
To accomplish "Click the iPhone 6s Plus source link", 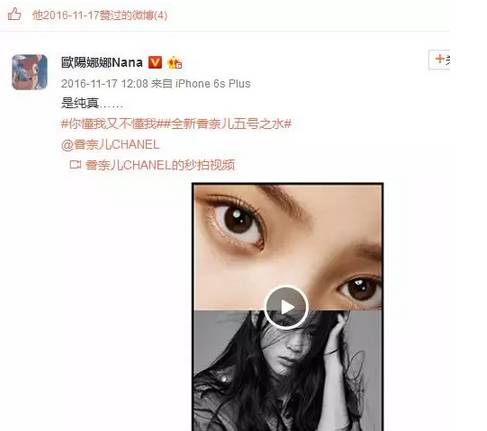I will [213, 83].
